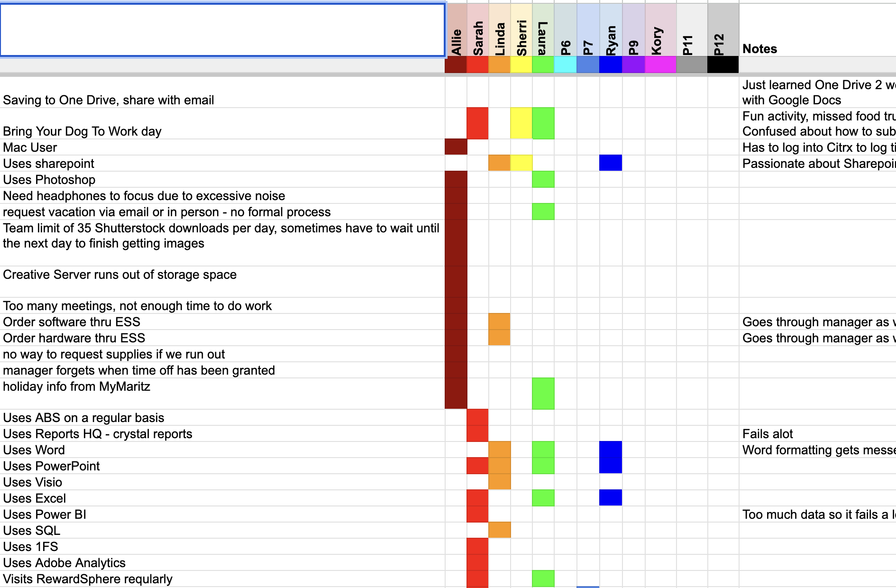This screenshot has height=588, width=896.
Task: Click Allie's dark red cell in Mac User row
Action: click(456, 147)
